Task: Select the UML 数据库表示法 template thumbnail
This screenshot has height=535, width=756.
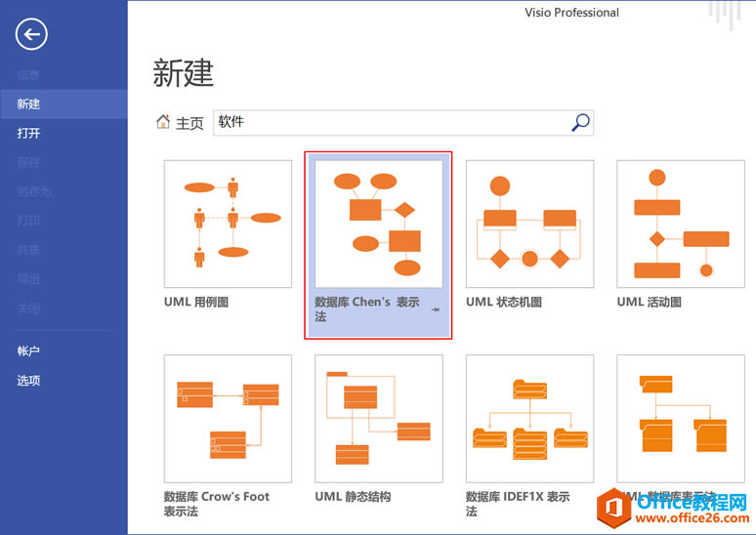Action: [681, 419]
